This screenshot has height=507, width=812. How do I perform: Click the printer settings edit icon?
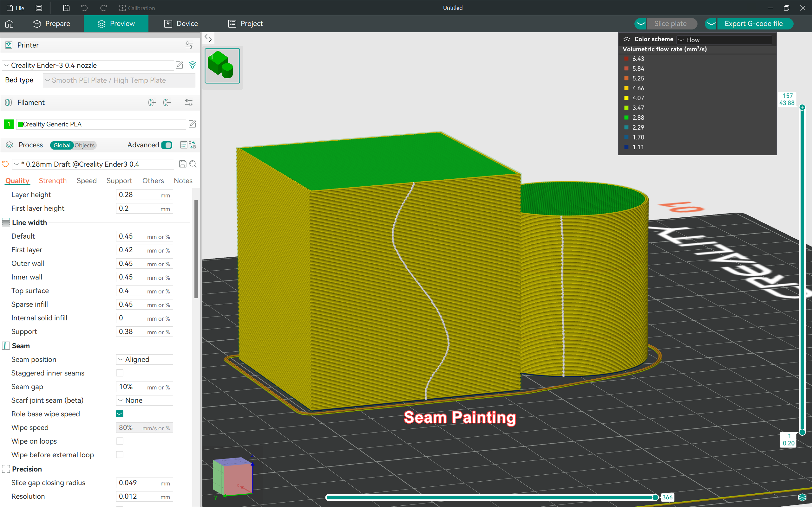[x=180, y=65]
